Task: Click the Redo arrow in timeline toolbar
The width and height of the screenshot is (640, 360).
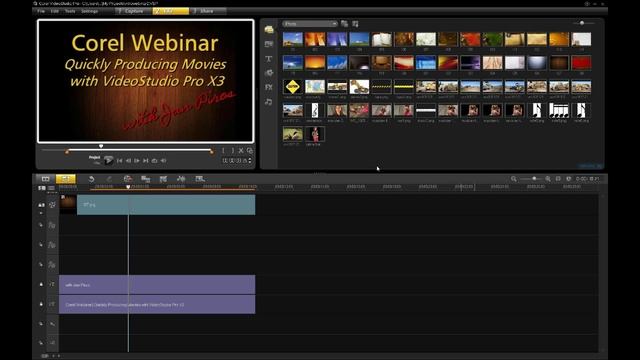Action: click(109, 179)
